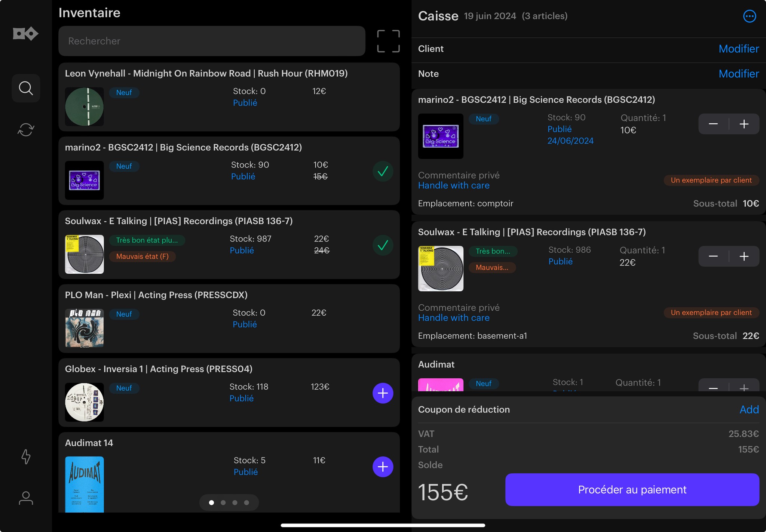Click the marino2 album thumbnail in cart
Screen dimensions: 766x532
(x=441, y=135)
